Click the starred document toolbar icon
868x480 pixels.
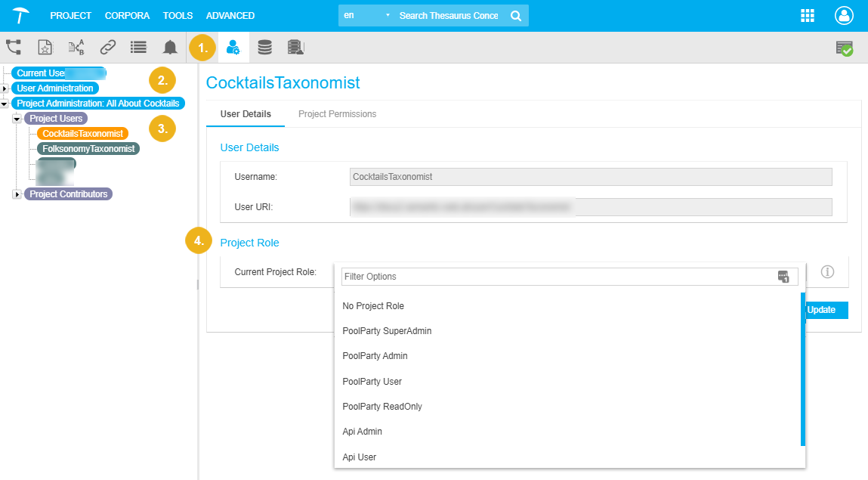click(45, 48)
